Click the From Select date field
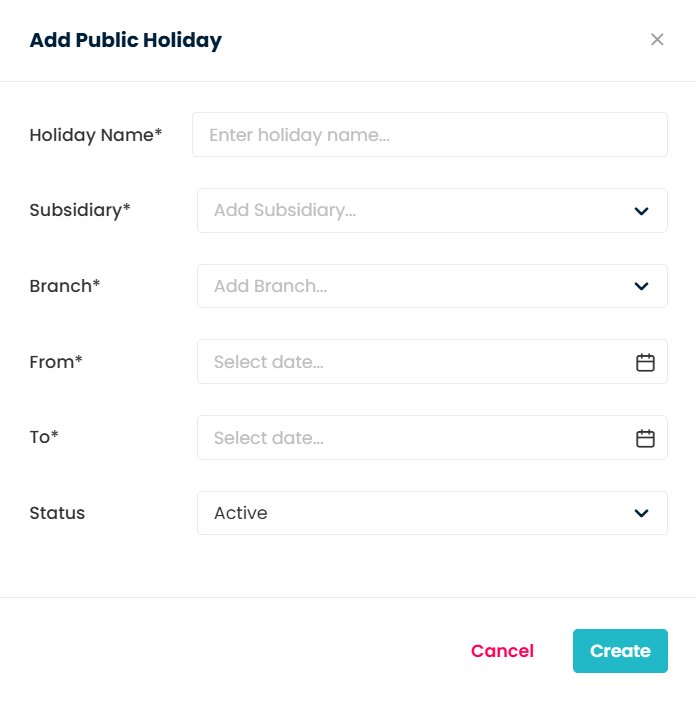 pyautogui.click(x=432, y=362)
